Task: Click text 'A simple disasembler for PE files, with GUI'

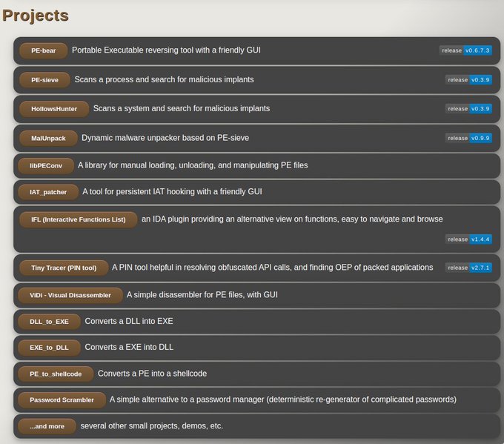Action: tap(202, 295)
